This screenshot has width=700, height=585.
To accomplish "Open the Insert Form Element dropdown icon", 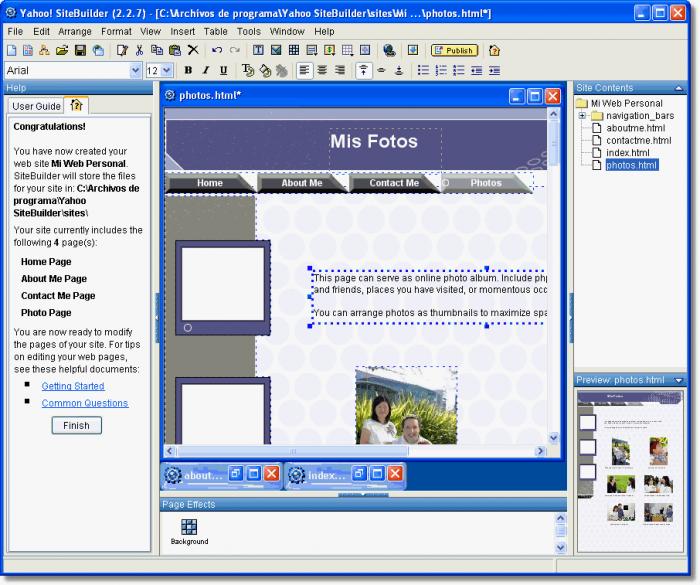I will [x=312, y=50].
